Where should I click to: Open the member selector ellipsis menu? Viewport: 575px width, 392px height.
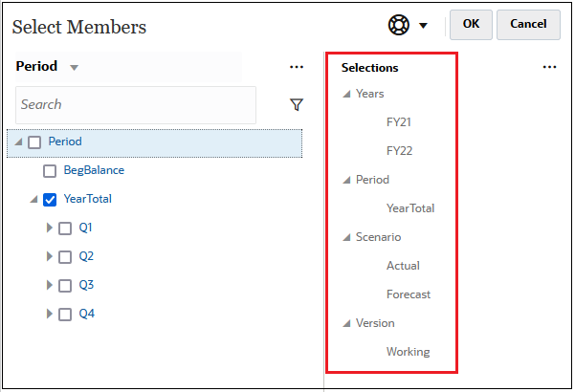297,67
